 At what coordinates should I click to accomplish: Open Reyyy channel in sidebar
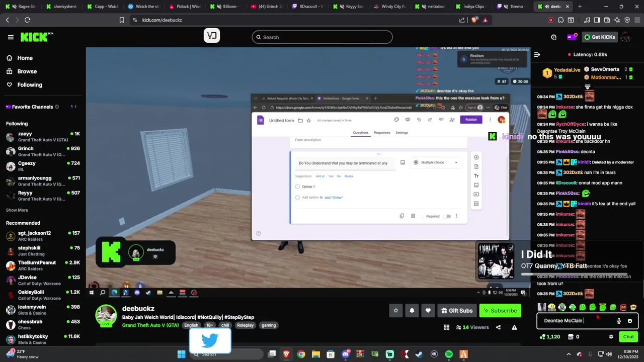click(43, 196)
